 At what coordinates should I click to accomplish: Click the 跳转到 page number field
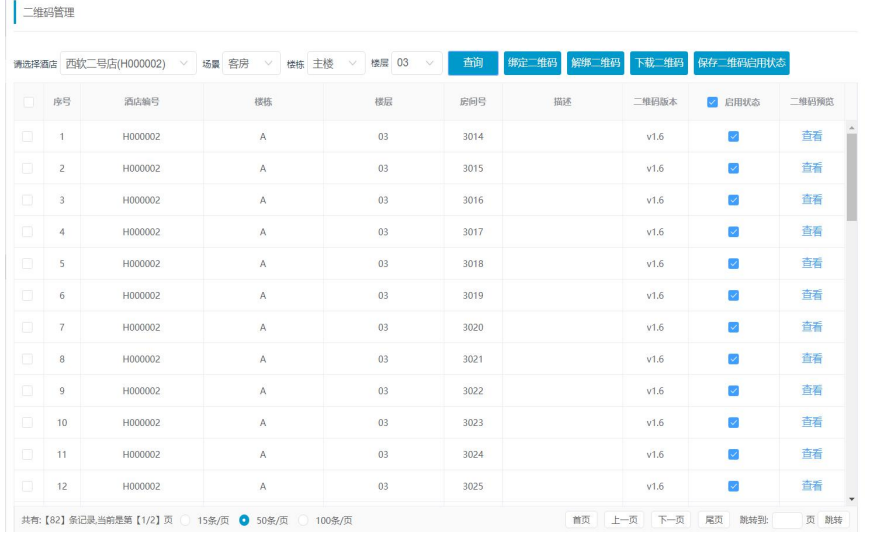pyautogui.click(x=787, y=520)
